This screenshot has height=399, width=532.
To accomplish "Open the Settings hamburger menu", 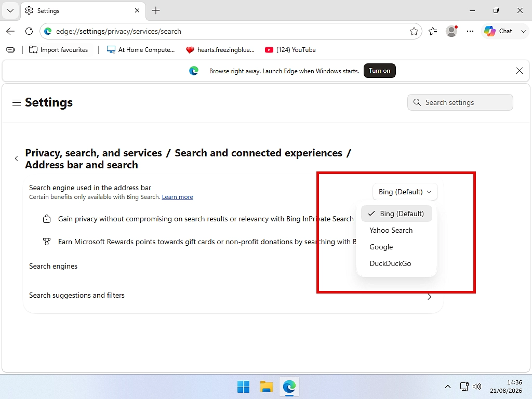I will [x=17, y=102].
